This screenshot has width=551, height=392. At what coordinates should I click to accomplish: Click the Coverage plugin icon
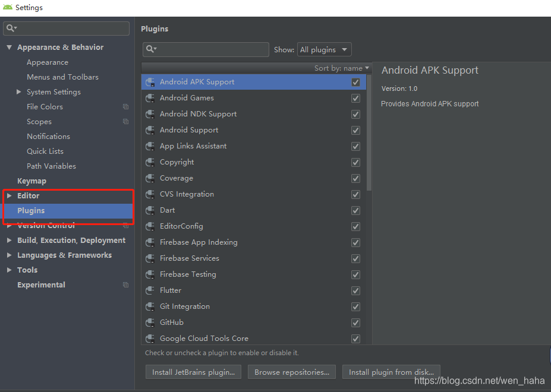coord(150,178)
